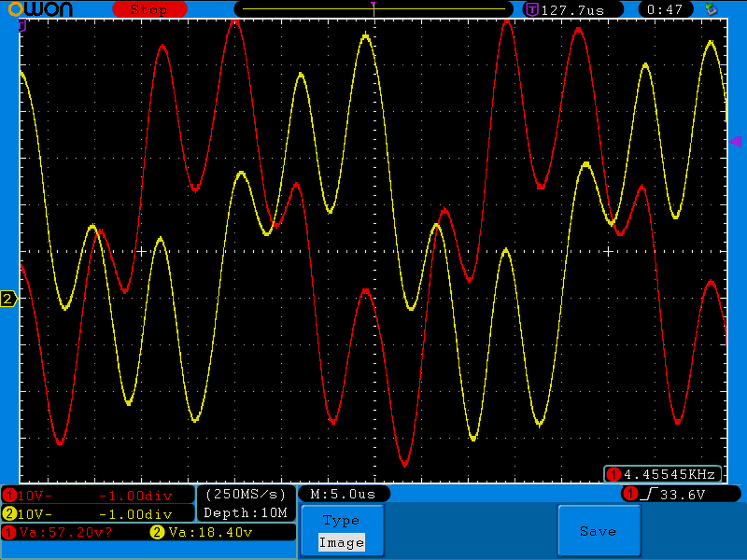
Task: Select the yellow channel 2 ground marker
Action: point(8,299)
